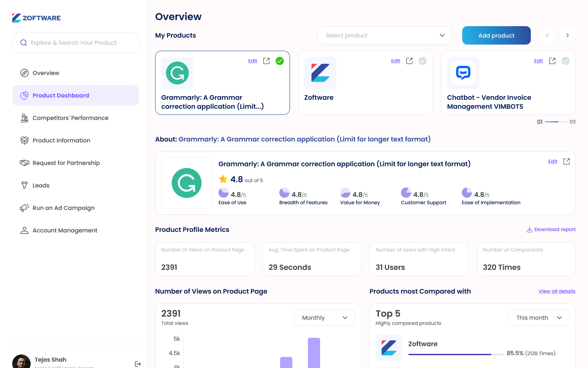Click the Grammarly logo in About panel
Screen dimensions: 588x368
(x=187, y=183)
